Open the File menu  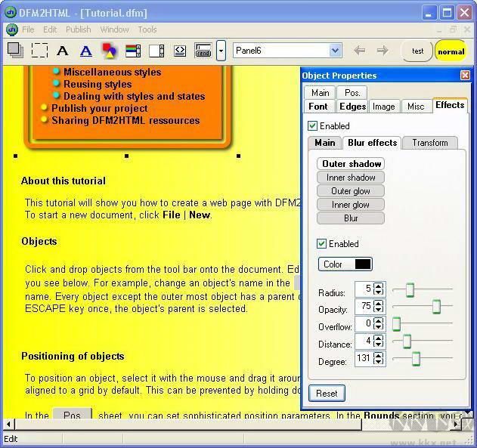pos(28,29)
